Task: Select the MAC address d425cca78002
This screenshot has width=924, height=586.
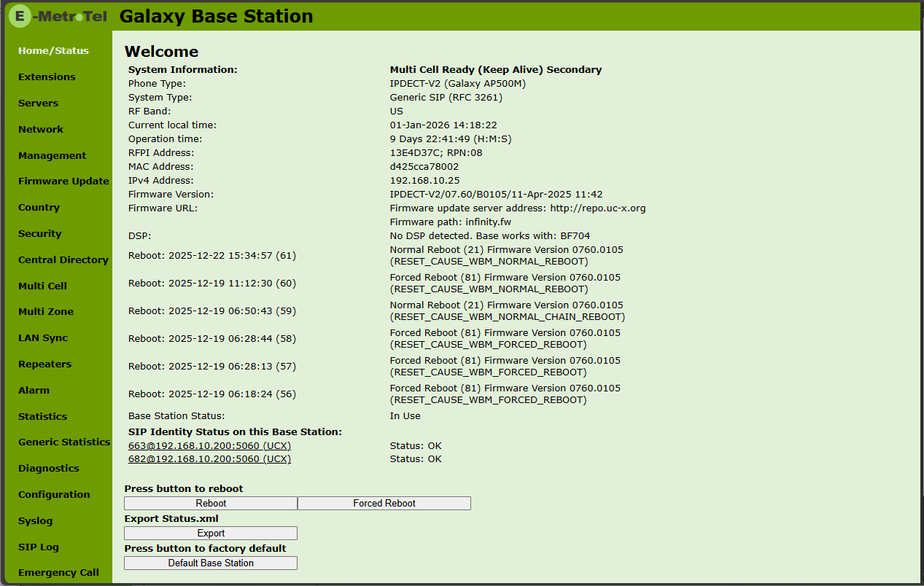Action: (424, 167)
